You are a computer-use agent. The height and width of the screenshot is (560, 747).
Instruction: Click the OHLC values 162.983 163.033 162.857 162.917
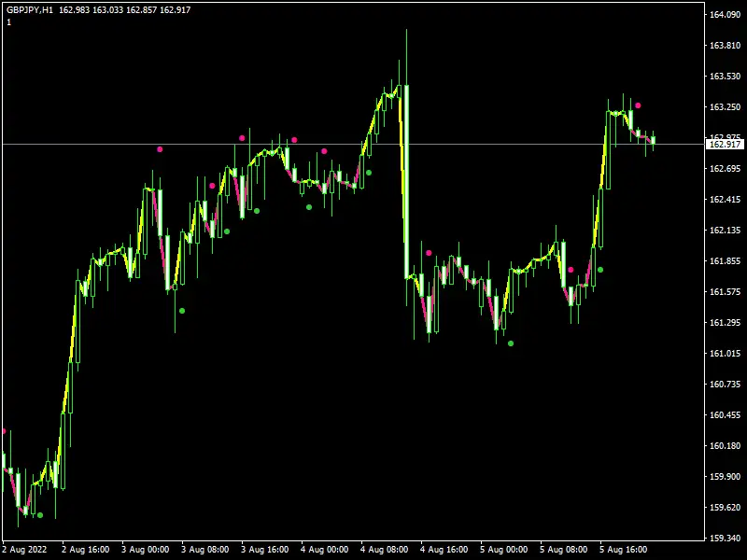[125, 10]
